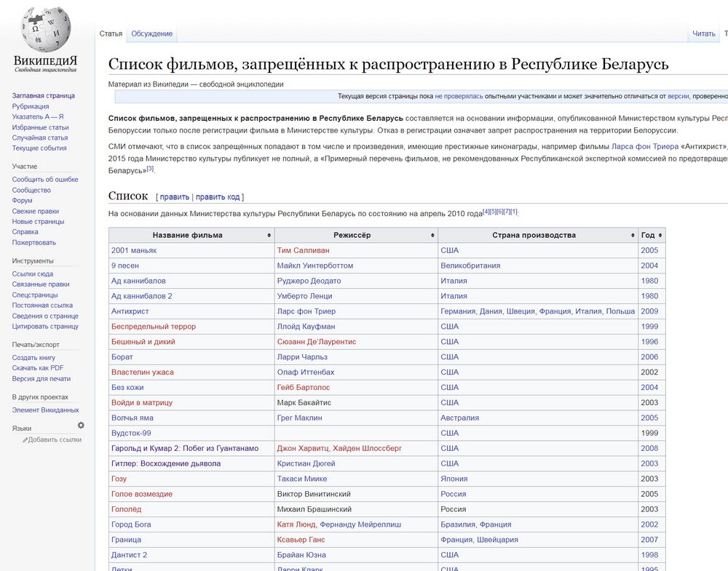
Task: Open Версия для печати link
Action: coord(41,378)
